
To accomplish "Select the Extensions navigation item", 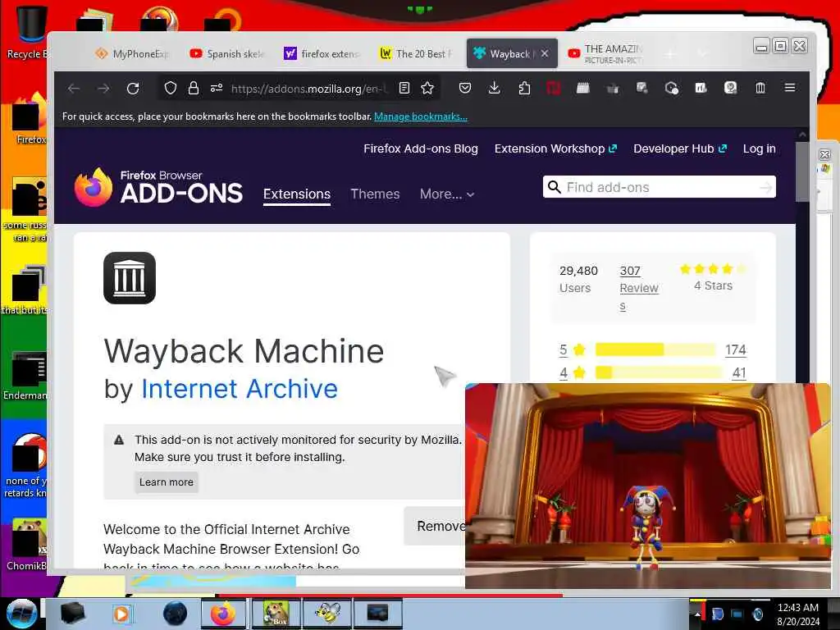I will point(297,194).
